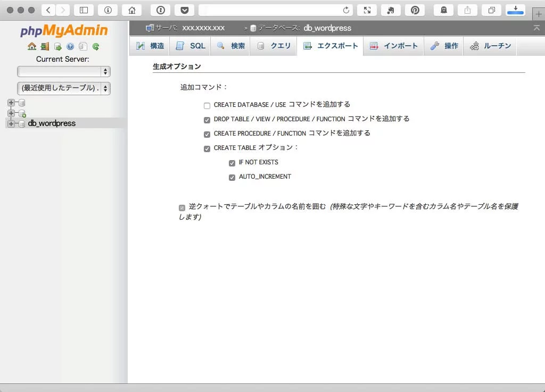Screen dimensions: 545x392
Task: Uncheck DROP TABLE / VIEW / PROCEDURE / FUNCTION option
Action: point(207,120)
